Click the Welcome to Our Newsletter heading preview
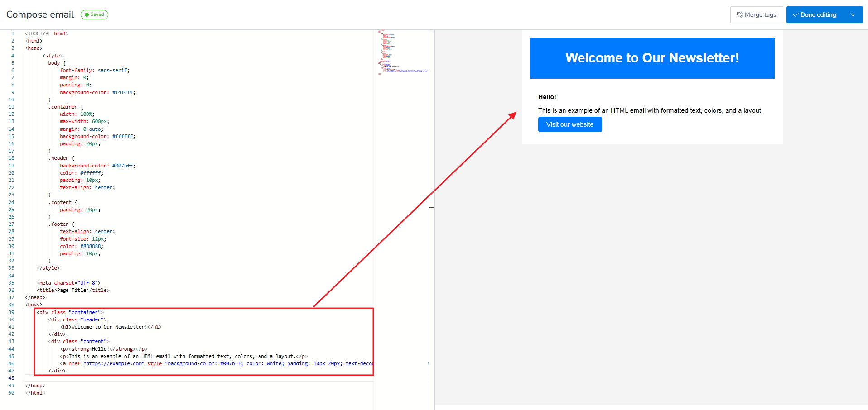This screenshot has height=410, width=868. pos(652,58)
